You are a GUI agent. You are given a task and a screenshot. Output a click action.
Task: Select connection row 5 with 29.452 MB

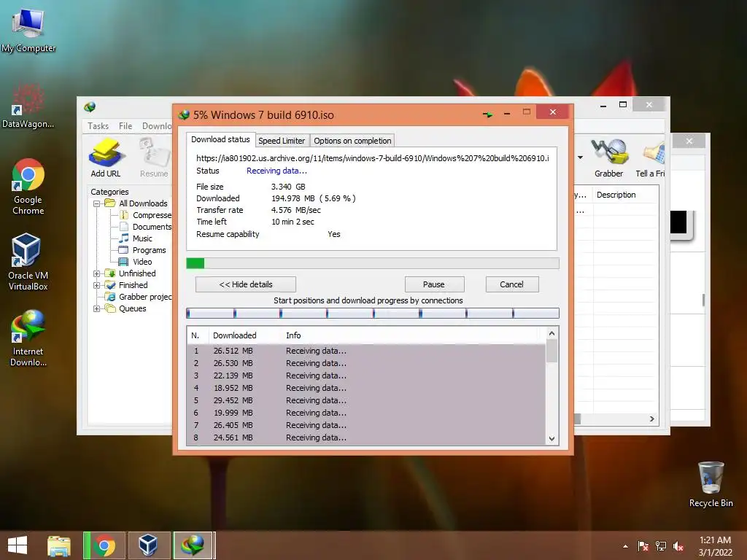point(366,400)
